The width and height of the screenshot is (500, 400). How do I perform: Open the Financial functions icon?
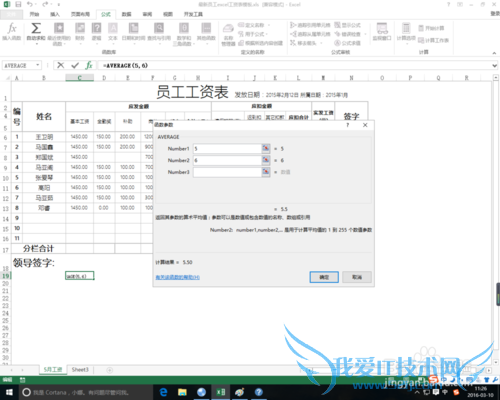[x=80, y=32]
